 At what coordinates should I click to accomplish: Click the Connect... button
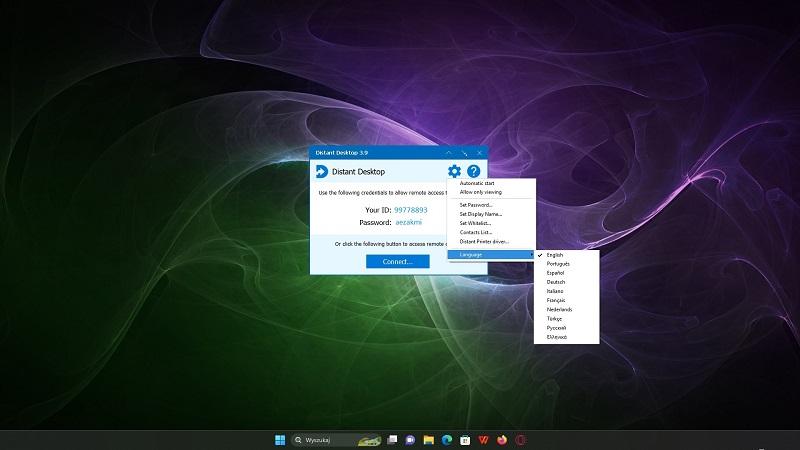pos(397,261)
